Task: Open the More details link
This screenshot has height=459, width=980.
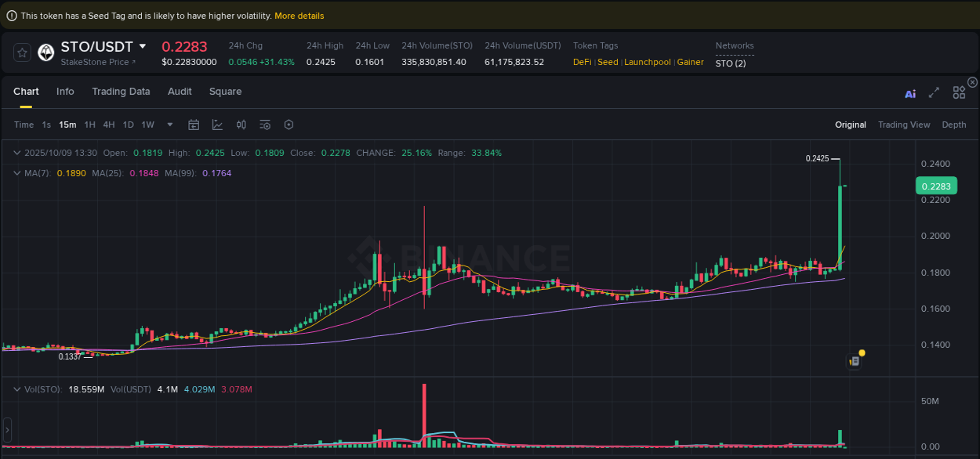Action: pyautogui.click(x=299, y=15)
